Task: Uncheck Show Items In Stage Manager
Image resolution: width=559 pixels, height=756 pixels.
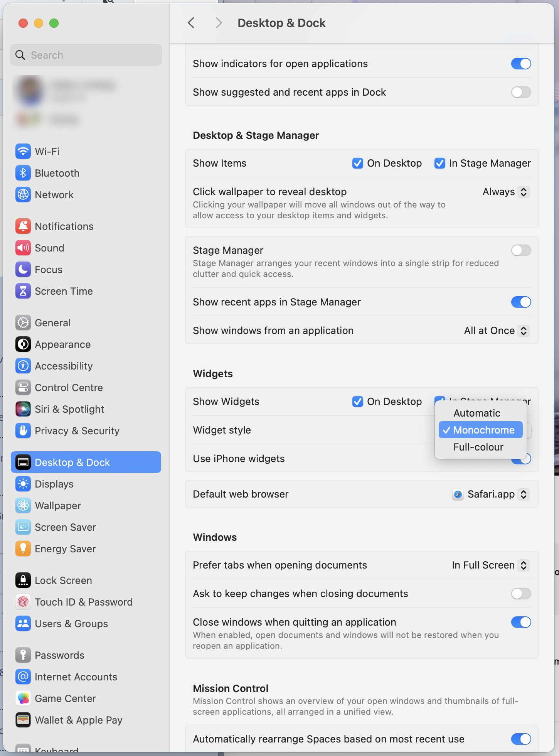Action: pyautogui.click(x=440, y=163)
